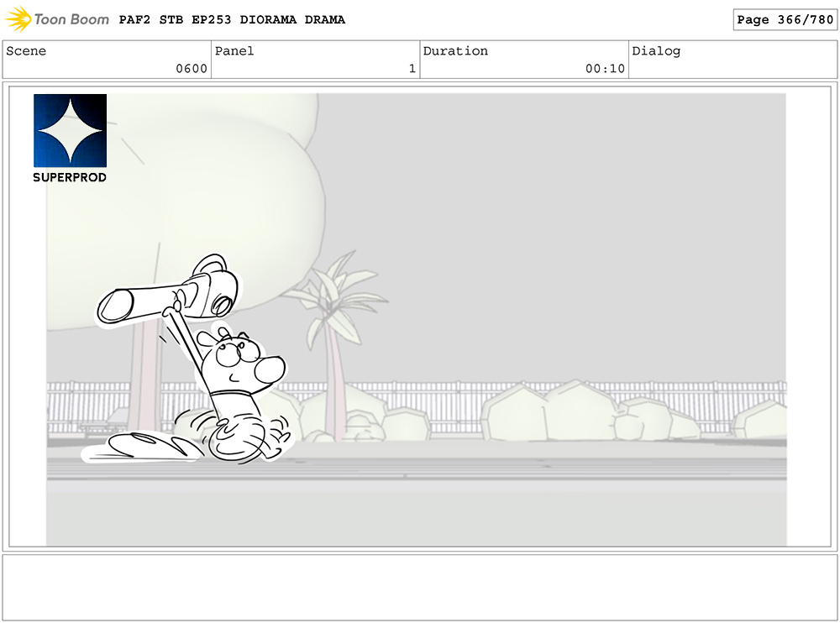Click the 'Panel' header label
This screenshot has height=623, width=840.
(x=234, y=51)
